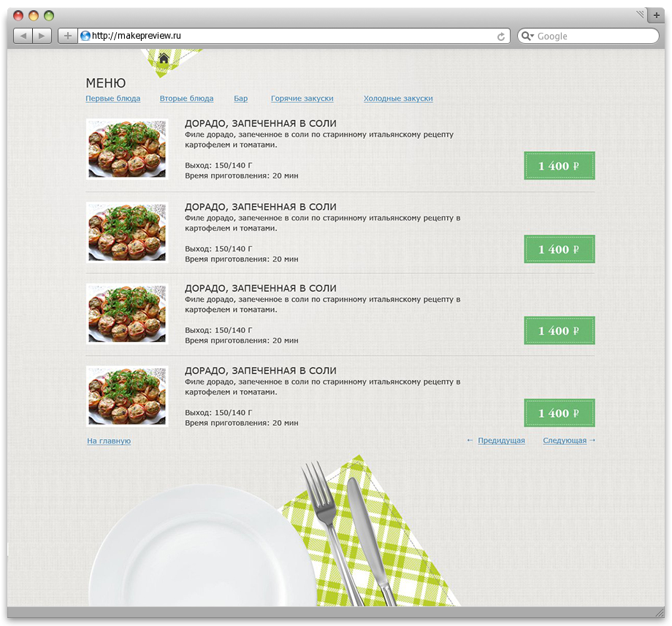The image size is (672, 626).
Task: Click the last dish's 1 400 ₽ price button
Action: pyautogui.click(x=560, y=413)
